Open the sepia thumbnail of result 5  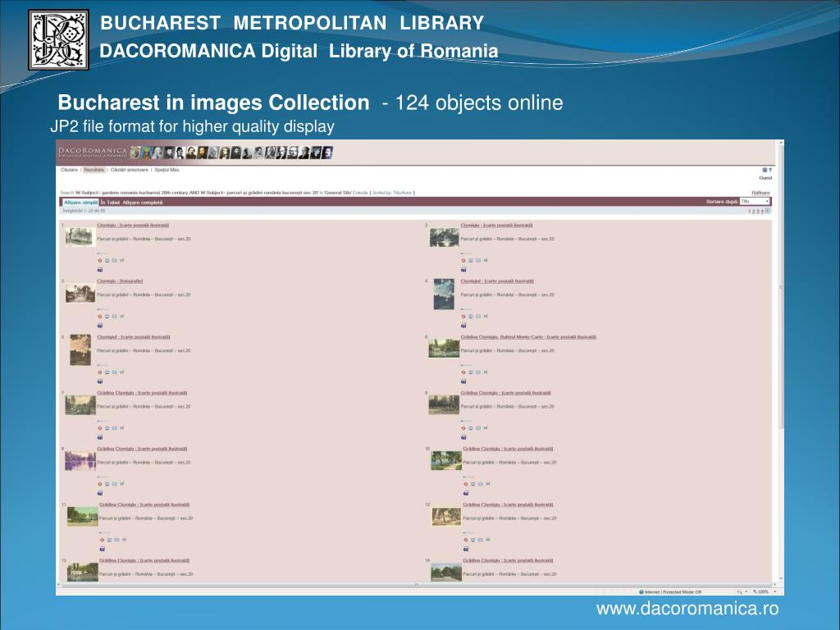[x=80, y=349]
